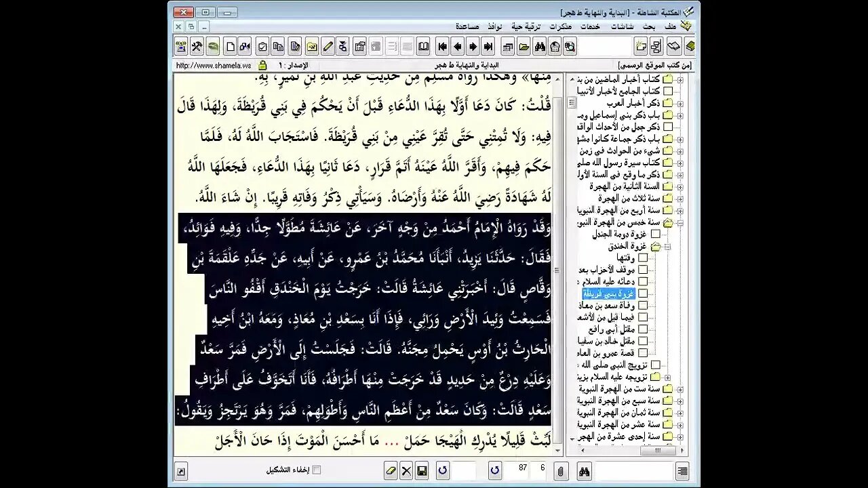
Task: Expand the كتاب سيرة رسول الله node
Action: tap(680, 163)
